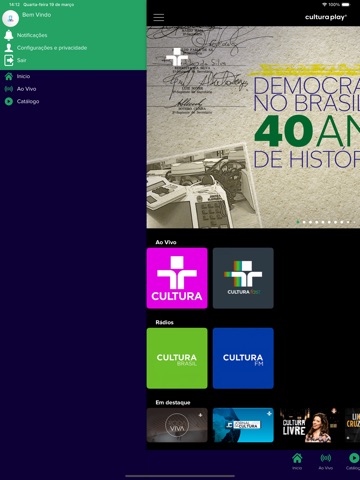This screenshot has height=480, width=360.
Task: Click the Ao Vivo broadcast icon in sidebar
Action: click(x=9, y=89)
